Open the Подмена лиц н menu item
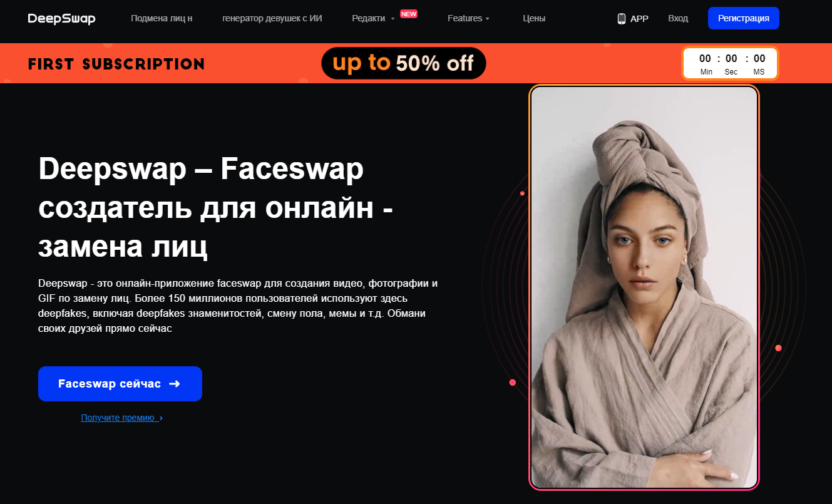 click(162, 19)
